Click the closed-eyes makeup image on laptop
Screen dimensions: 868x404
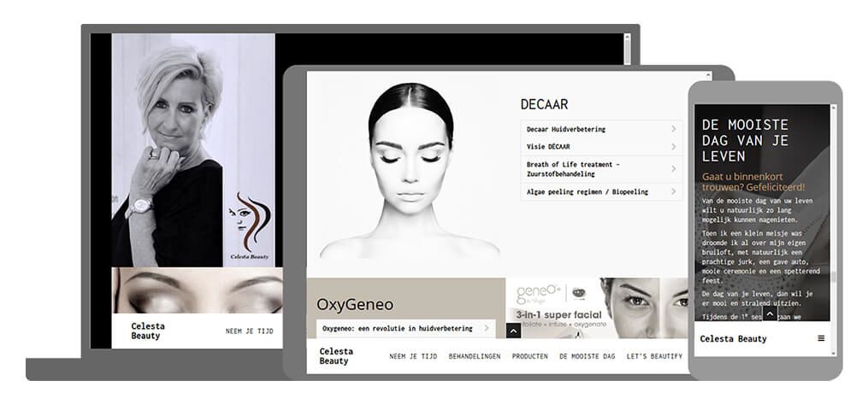click(x=197, y=290)
